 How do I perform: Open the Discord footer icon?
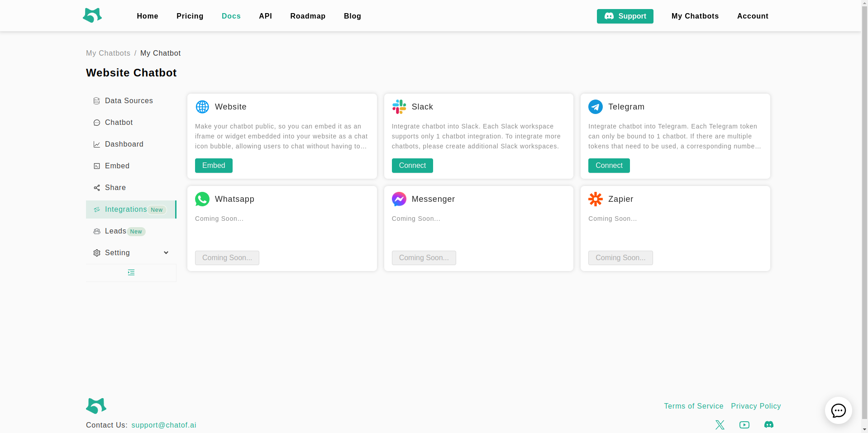pyautogui.click(x=769, y=425)
